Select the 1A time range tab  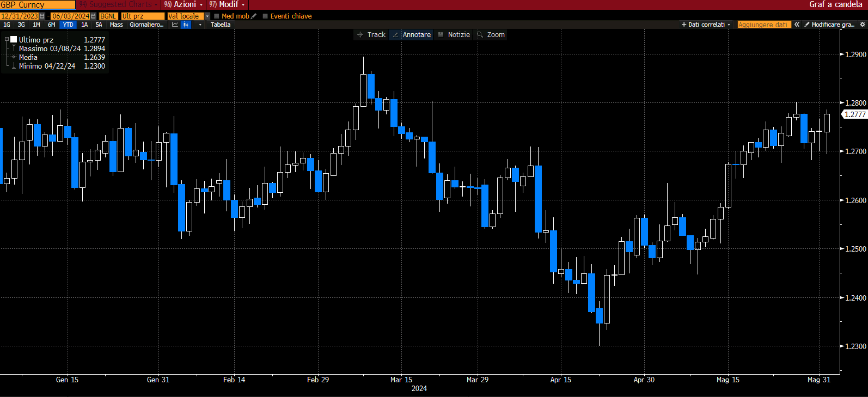coord(84,25)
